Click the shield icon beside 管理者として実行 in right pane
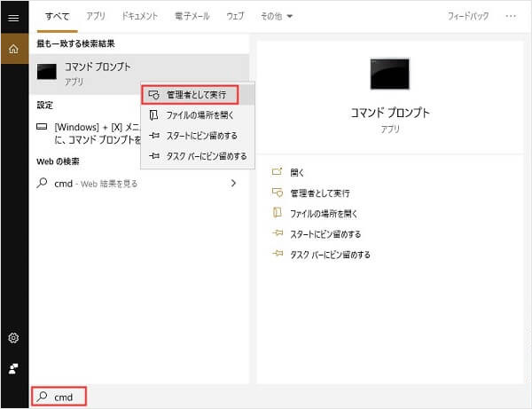The width and height of the screenshot is (532, 409). point(278,193)
